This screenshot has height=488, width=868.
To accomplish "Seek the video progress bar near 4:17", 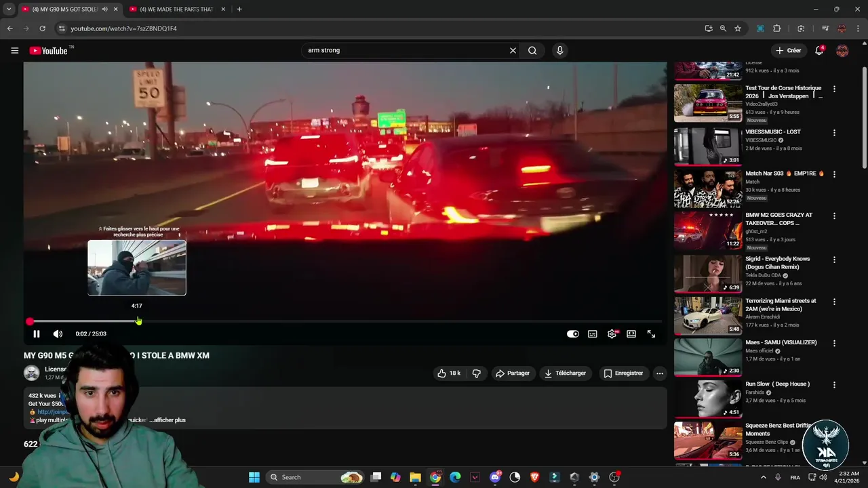I will [x=137, y=321].
